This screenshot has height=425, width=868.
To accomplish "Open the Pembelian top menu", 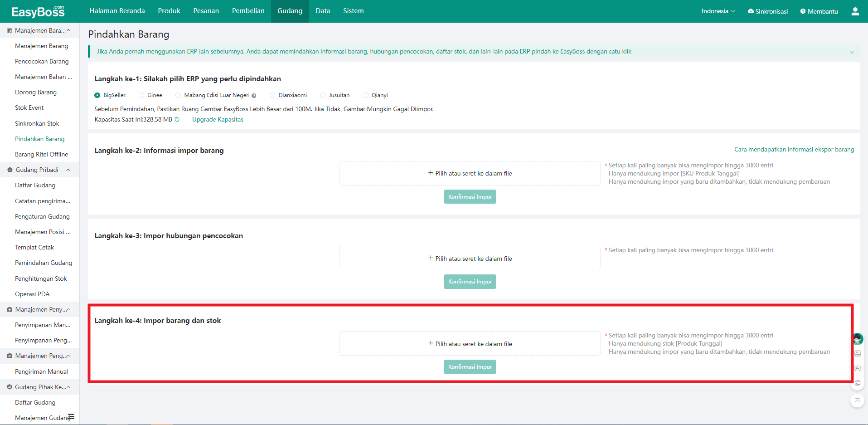I will [x=248, y=11].
